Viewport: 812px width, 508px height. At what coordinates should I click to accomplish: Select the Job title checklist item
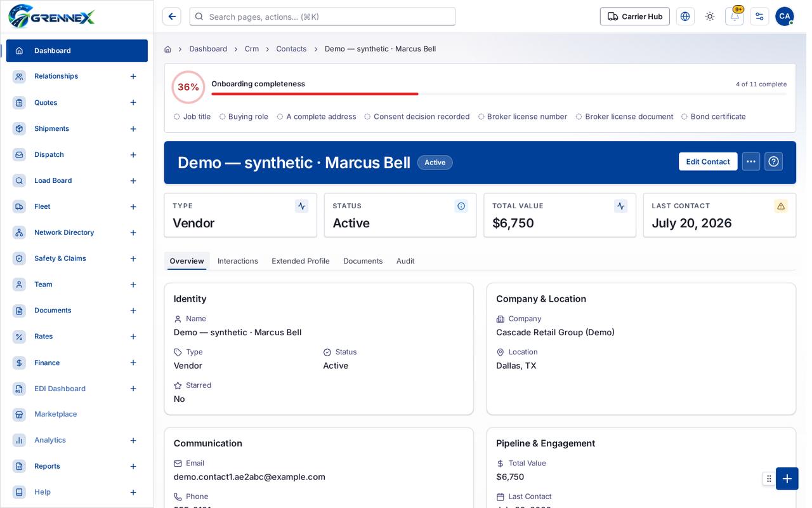pyautogui.click(x=192, y=117)
